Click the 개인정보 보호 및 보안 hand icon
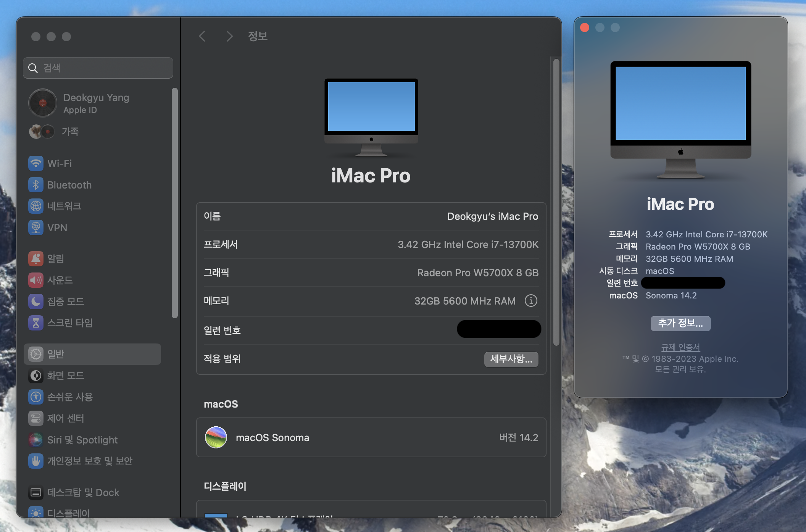Image resolution: width=806 pixels, height=532 pixels. pyautogui.click(x=36, y=461)
